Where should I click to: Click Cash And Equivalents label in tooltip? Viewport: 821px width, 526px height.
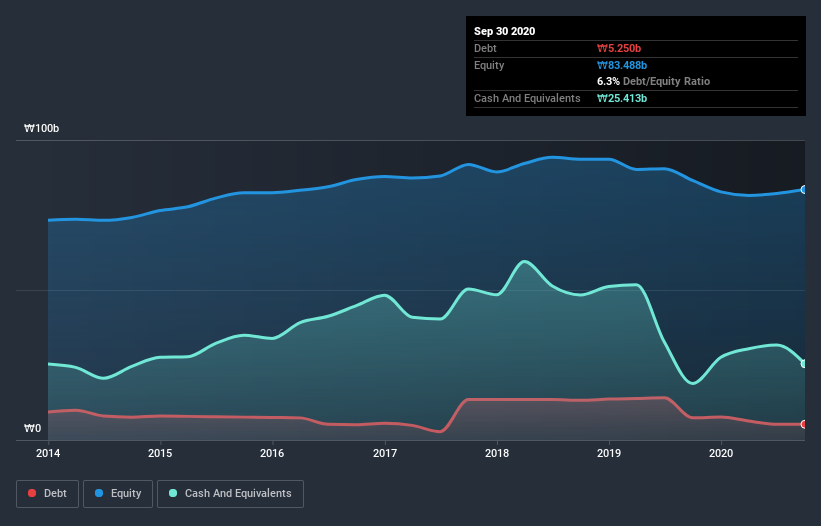(x=527, y=98)
